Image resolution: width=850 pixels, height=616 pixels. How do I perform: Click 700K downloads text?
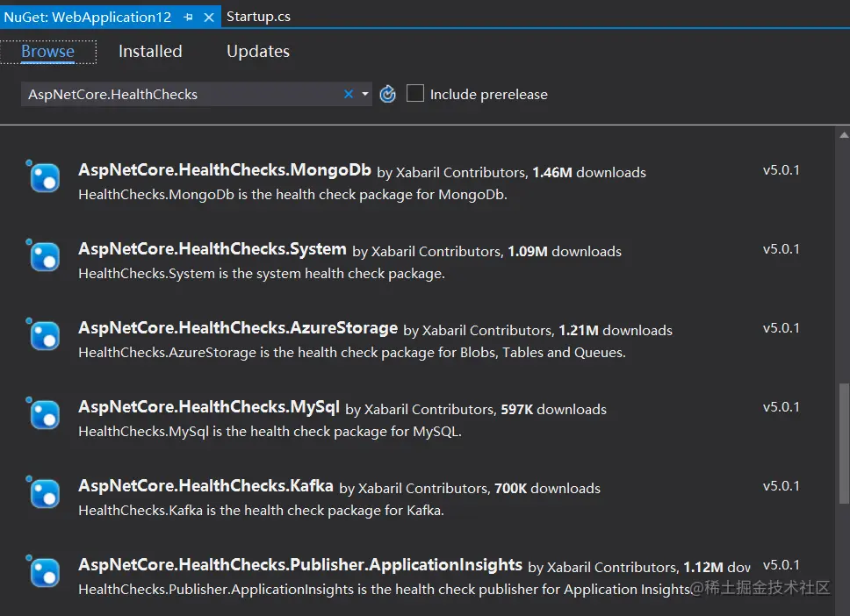coord(548,490)
